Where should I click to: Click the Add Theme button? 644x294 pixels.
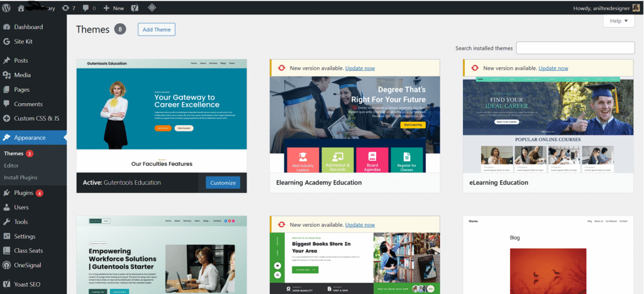(x=156, y=30)
